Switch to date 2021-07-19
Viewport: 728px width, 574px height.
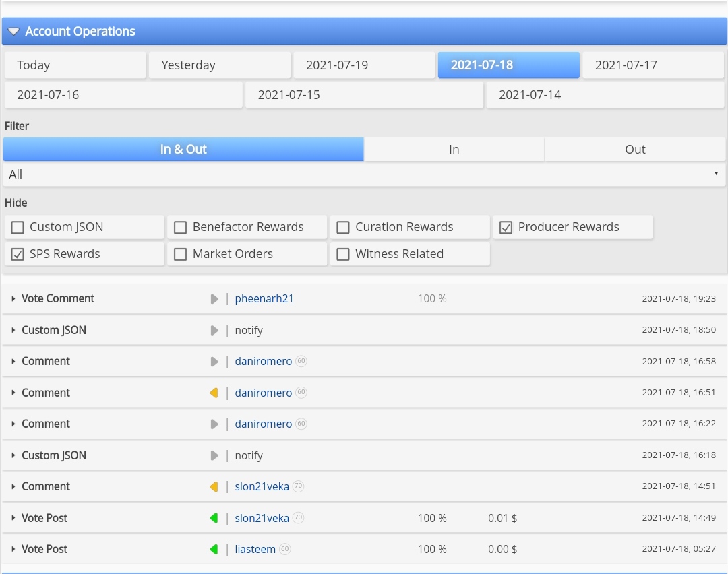click(x=364, y=65)
